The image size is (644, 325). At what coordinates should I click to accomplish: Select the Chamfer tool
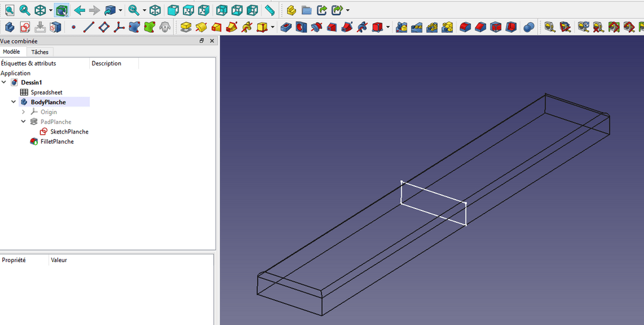click(480, 27)
